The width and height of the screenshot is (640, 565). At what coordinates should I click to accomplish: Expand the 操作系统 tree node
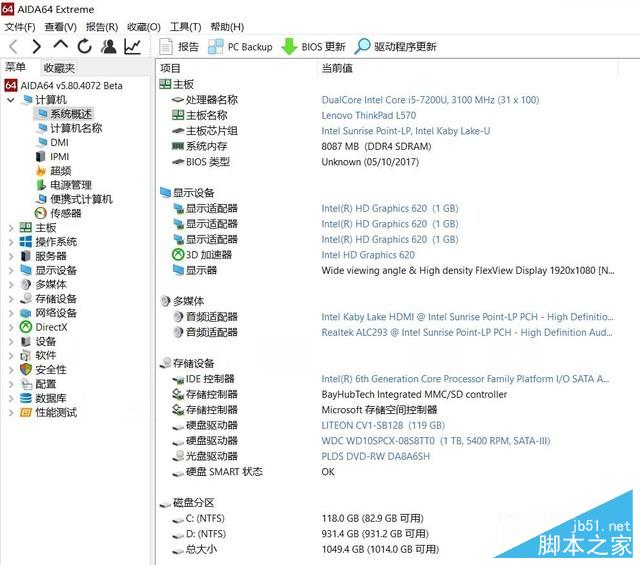11,242
